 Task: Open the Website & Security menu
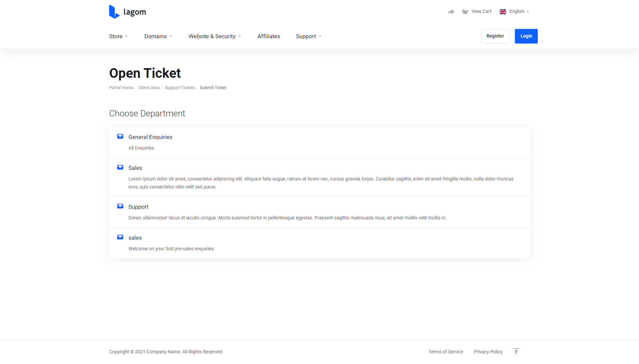coord(215,36)
